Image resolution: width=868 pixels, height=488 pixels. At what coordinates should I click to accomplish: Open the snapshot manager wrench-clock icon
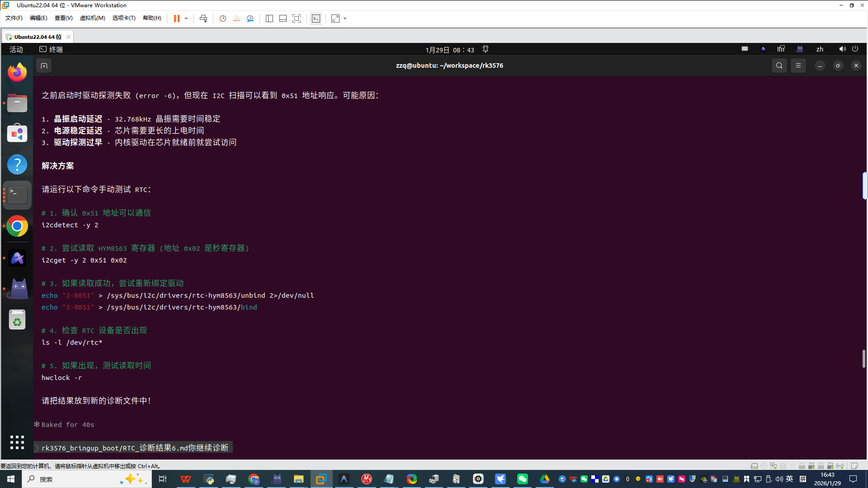(250, 19)
